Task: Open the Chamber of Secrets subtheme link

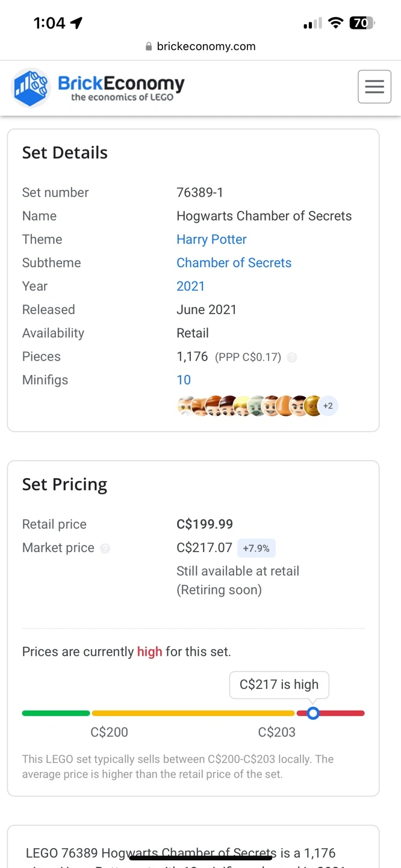Action: tap(234, 263)
